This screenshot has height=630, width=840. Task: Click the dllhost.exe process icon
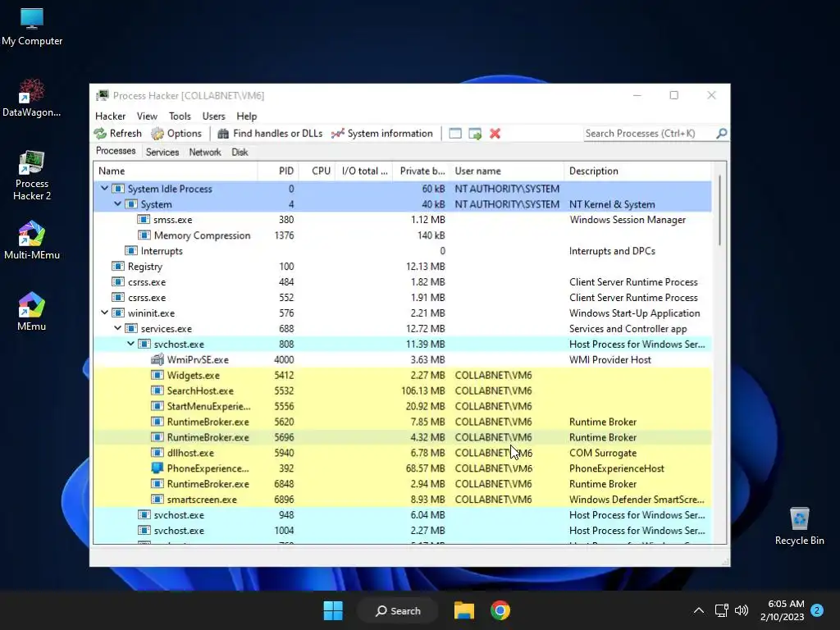[157, 453]
